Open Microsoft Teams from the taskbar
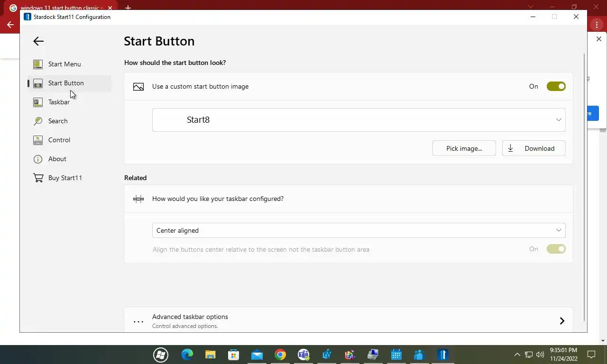Screen dimensions: 607x364 click(x=303, y=355)
